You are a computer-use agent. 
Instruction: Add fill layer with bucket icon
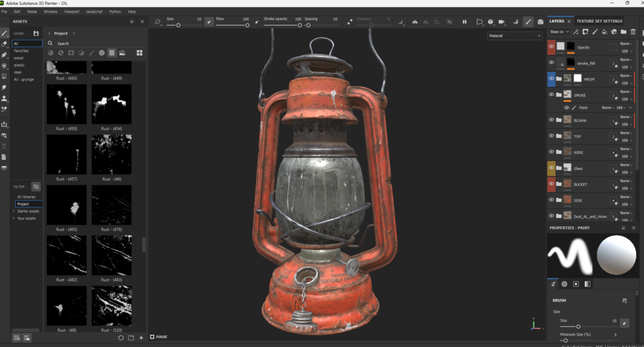click(x=604, y=31)
